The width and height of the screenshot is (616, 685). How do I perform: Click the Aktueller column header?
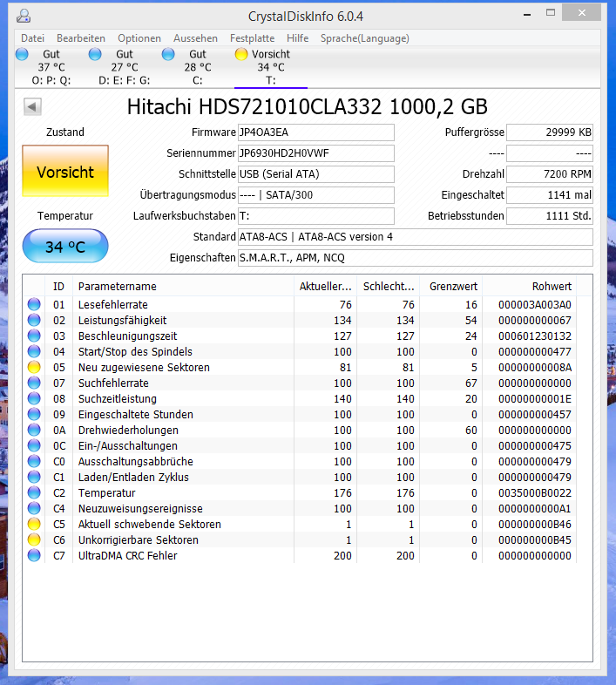(x=326, y=286)
